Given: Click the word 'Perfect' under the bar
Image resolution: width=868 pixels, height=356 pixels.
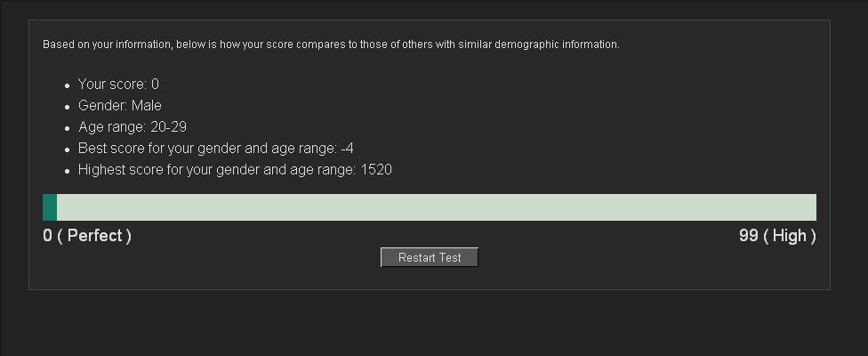Looking at the screenshot, I should click(94, 236).
